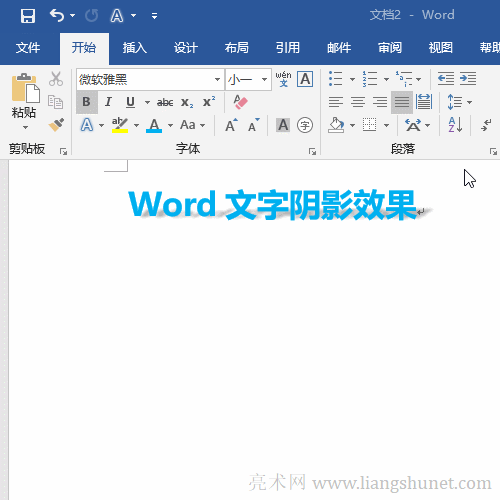This screenshot has height=500, width=500.
Task: Click the text effects A icon in quick access toolbar
Action: click(x=117, y=16)
